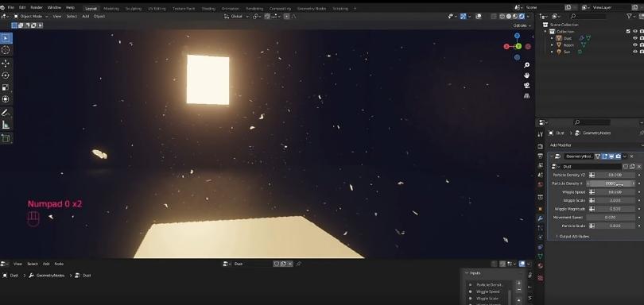
Task: Select the Transform tool
Action: pos(6,99)
